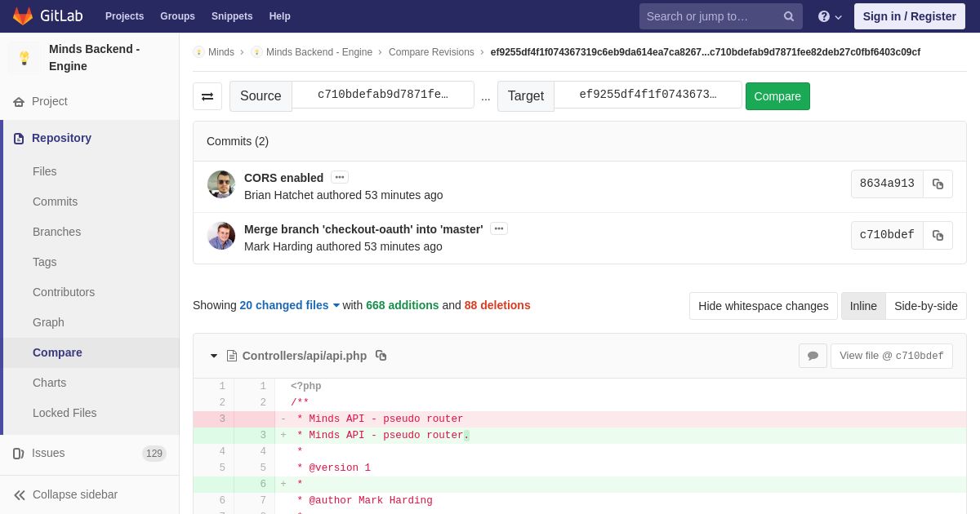Swap source and target revisions icon
This screenshot has height=514, width=980.
pyautogui.click(x=207, y=96)
